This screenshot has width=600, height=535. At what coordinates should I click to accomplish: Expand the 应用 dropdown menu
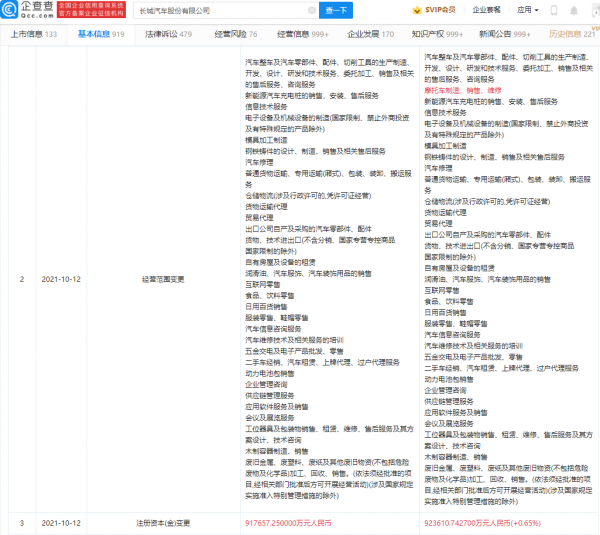pyautogui.click(x=528, y=10)
